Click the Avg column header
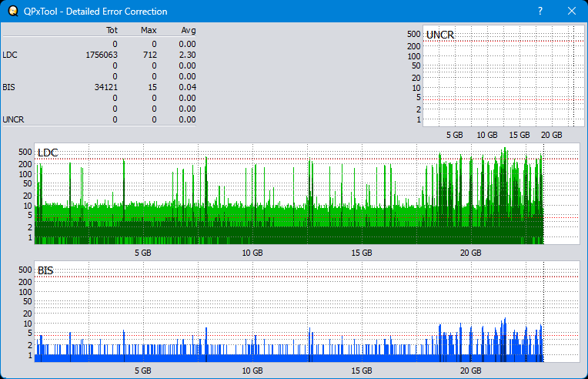588x379 pixels. pyautogui.click(x=189, y=30)
